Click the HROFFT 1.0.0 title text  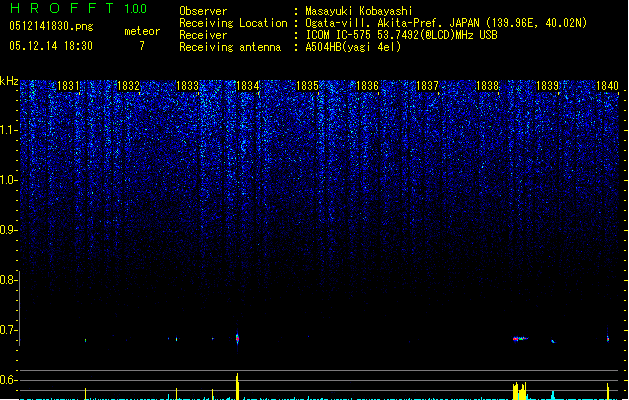pyautogui.click(x=79, y=8)
